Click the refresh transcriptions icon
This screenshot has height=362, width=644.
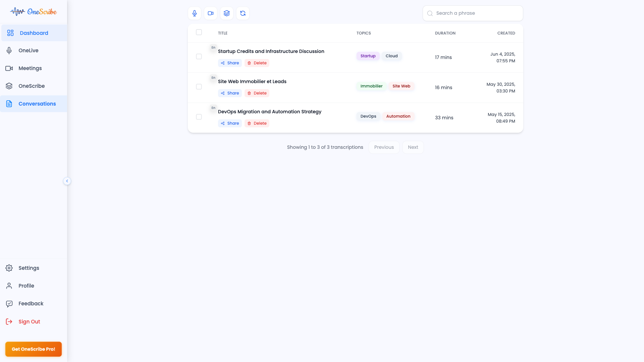point(243,13)
